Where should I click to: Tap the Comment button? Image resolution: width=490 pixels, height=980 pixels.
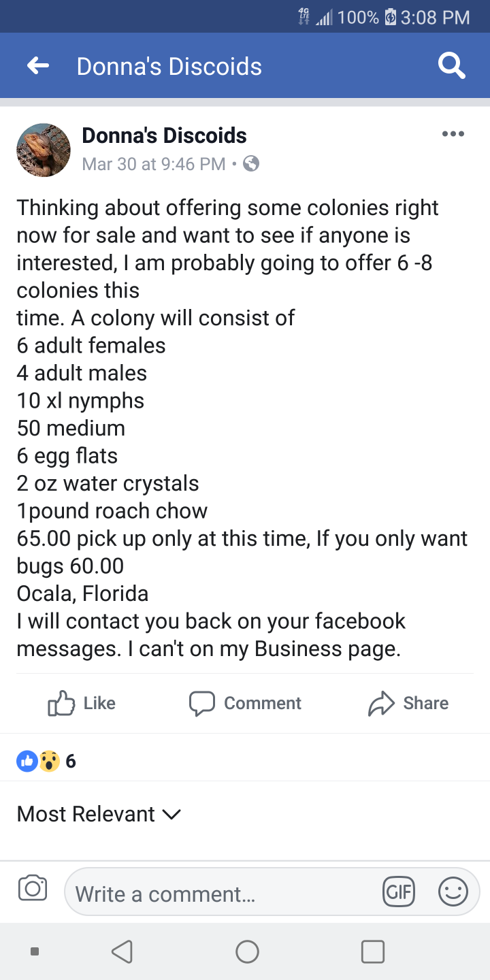click(x=245, y=703)
